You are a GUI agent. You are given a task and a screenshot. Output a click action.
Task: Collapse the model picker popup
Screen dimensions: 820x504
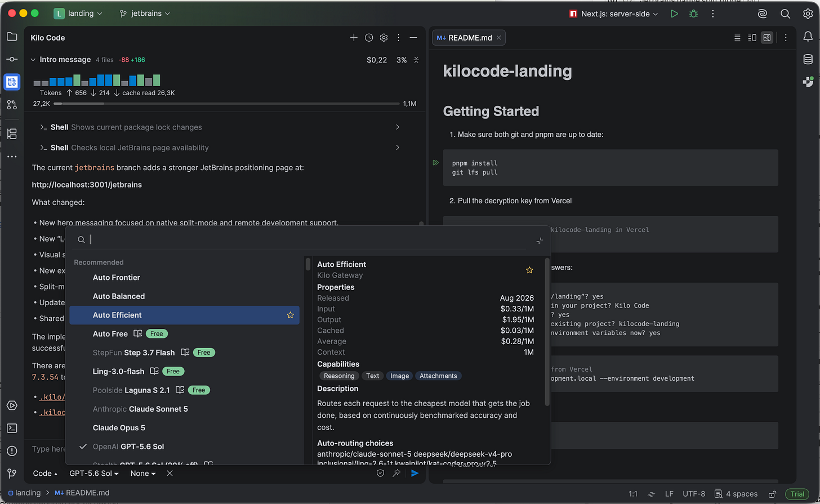tap(540, 240)
